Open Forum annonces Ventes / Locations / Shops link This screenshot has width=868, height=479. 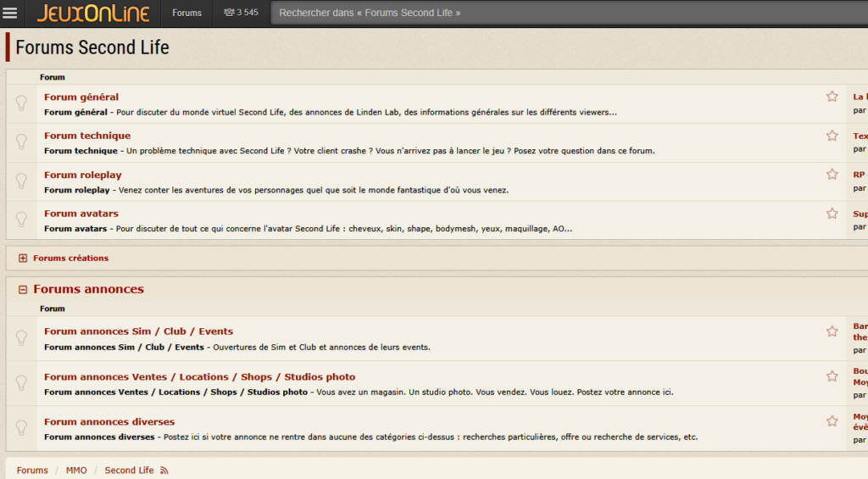(x=199, y=376)
